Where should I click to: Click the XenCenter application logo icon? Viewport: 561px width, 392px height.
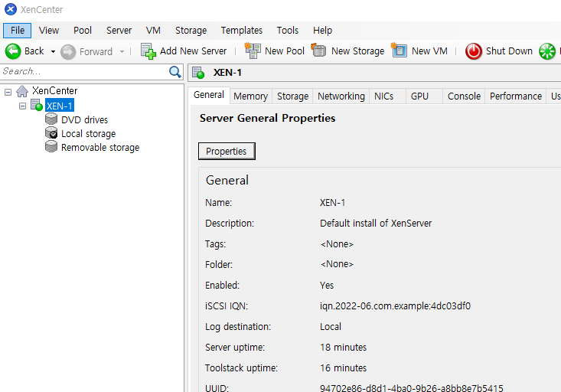click(11, 9)
